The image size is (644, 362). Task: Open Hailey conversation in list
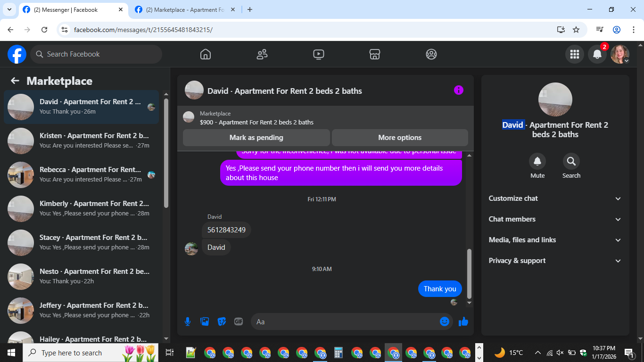coord(81,337)
